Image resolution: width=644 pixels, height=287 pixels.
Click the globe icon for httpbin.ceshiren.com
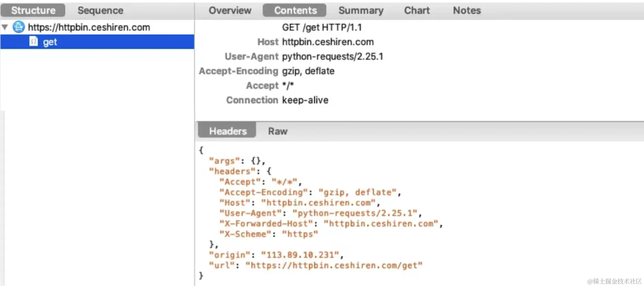[19, 27]
